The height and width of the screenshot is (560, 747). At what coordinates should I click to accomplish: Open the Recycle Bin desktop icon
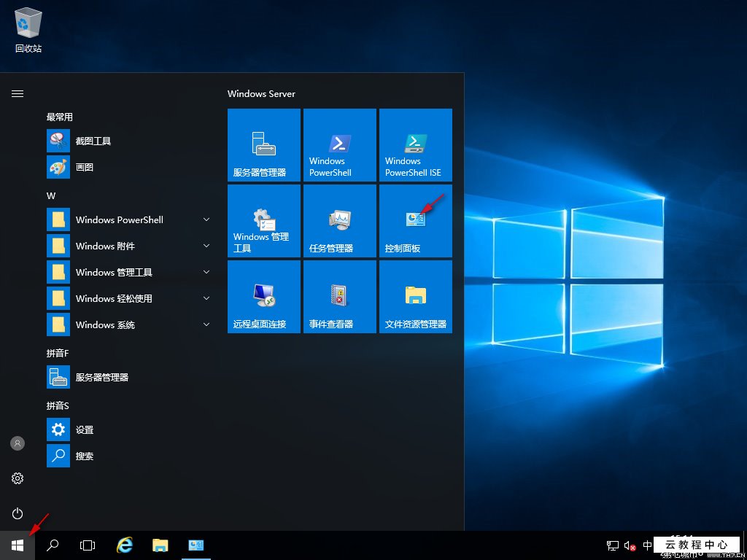pyautogui.click(x=28, y=29)
